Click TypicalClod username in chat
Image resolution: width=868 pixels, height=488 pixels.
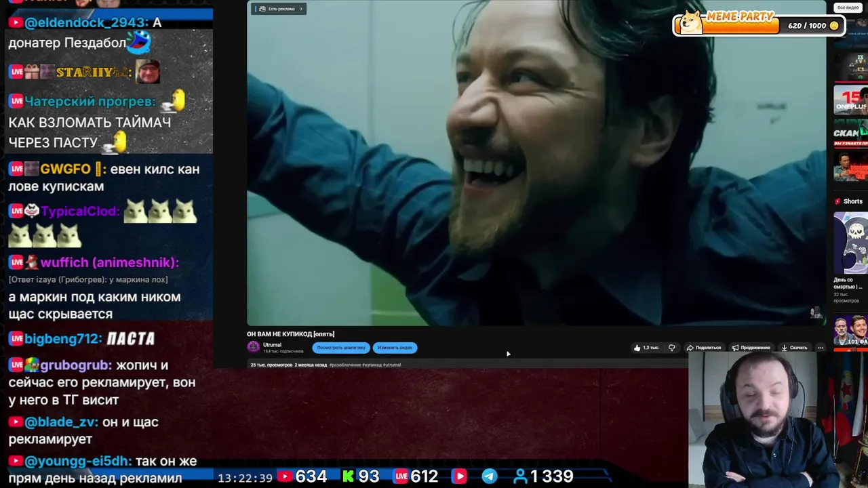pyautogui.click(x=80, y=211)
